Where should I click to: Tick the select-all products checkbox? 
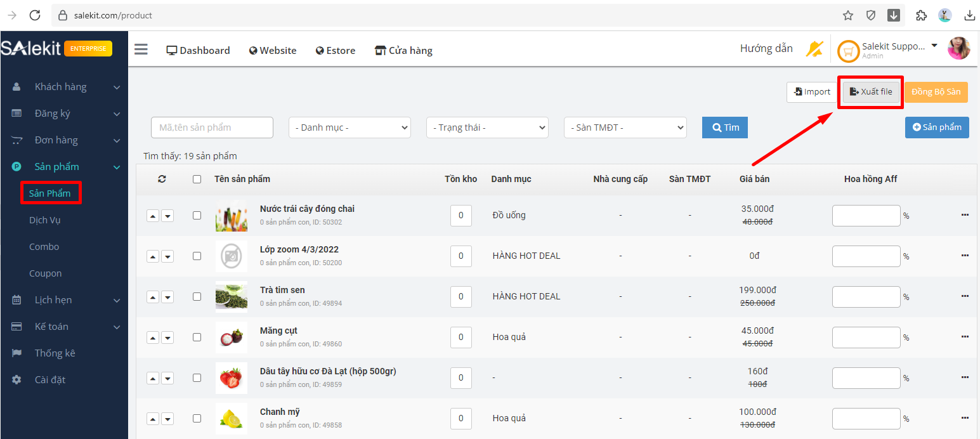pos(197,179)
